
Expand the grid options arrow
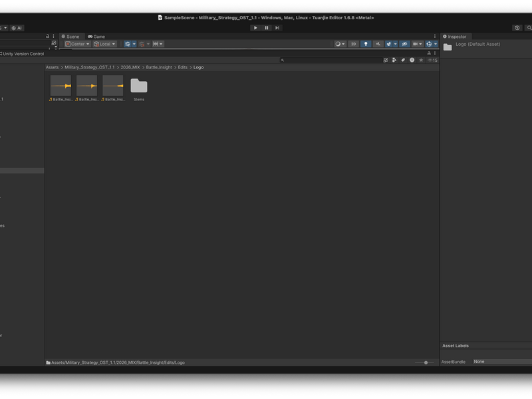click(134, 44)
